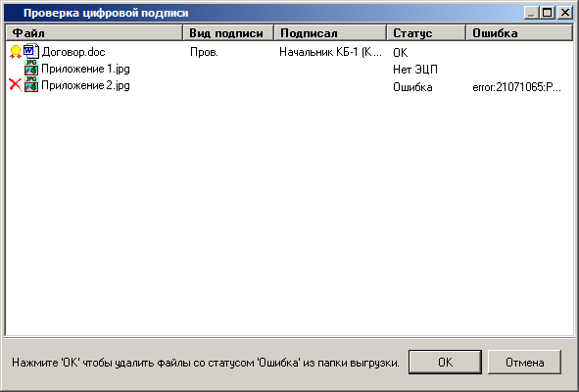Click the yellow signature seal icon by Договор.doc
This screenshot has width=579, height=392.
coord(15,52)
